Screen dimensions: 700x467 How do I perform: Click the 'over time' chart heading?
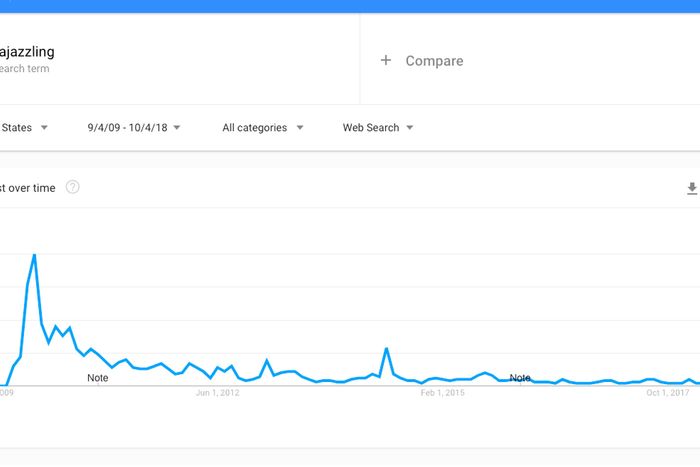pyautogui.click(x=28, y=188)
